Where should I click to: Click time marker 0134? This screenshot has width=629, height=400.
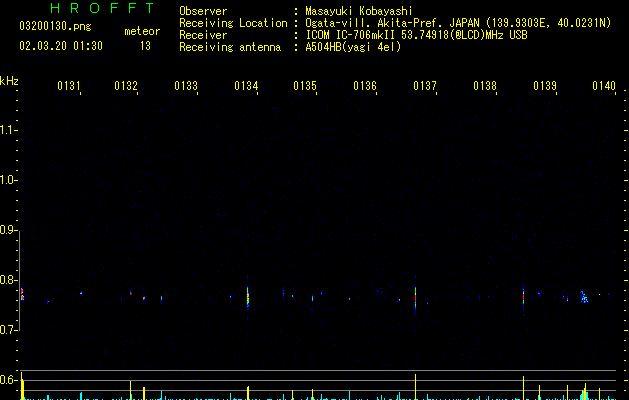tap(246, 86)
